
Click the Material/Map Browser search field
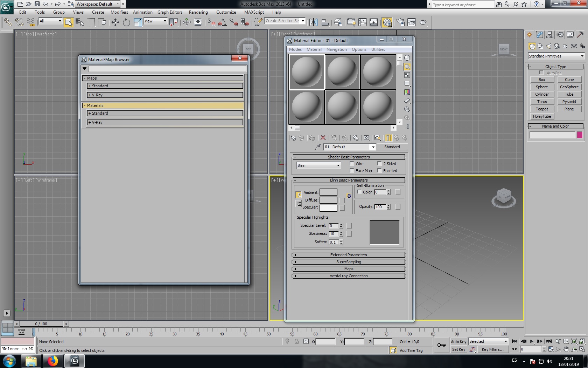coord(168,69)
